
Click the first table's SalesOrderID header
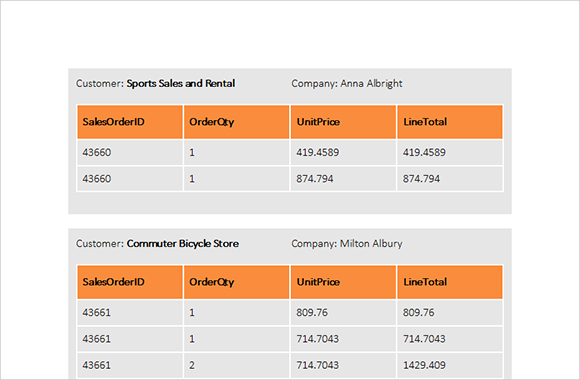(130, 122)
